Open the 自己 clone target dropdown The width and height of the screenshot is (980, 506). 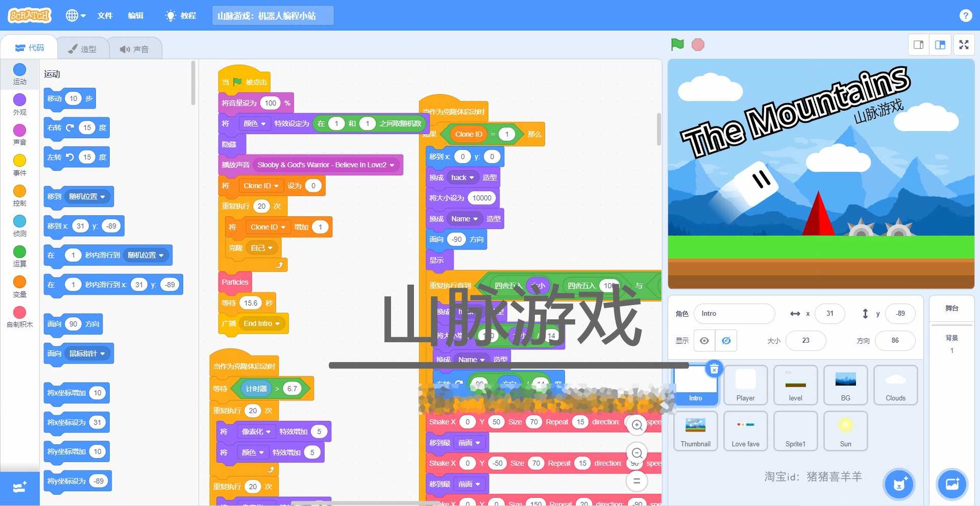click(x=261, y=248)
